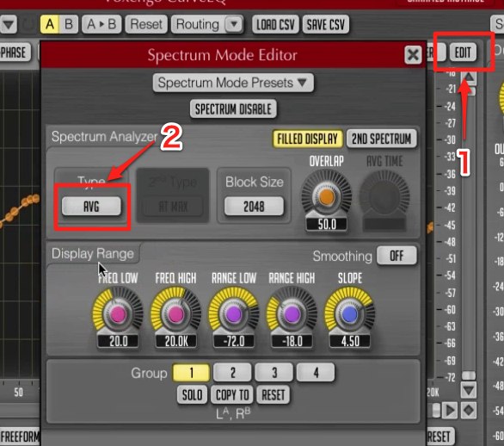Click the Overlap value field 50.0
Image resolution: width=504 pixels, height=446 pixels.
[327, 224]
